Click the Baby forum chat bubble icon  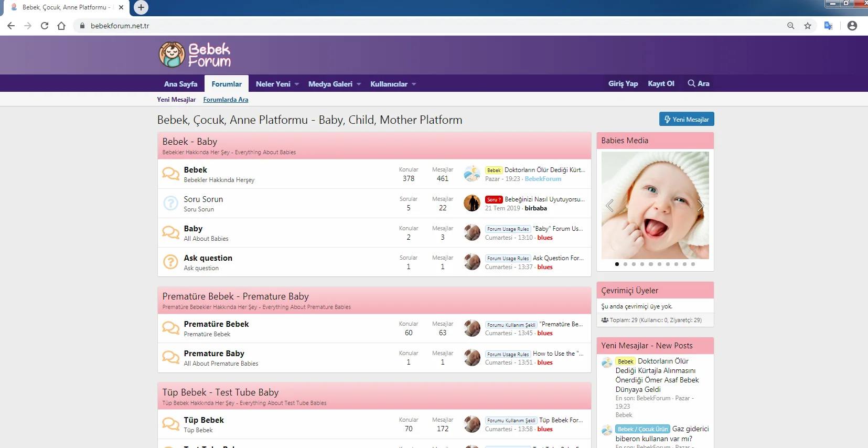170,232
